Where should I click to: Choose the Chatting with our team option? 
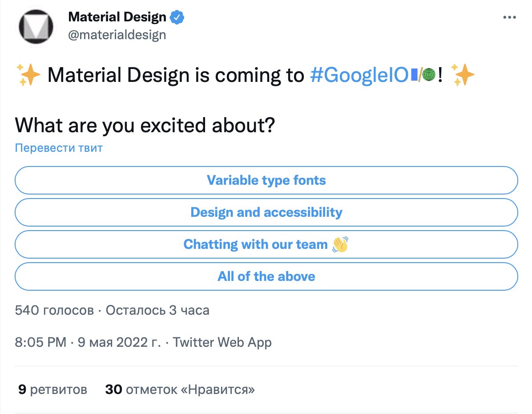[x=266, y=244]
